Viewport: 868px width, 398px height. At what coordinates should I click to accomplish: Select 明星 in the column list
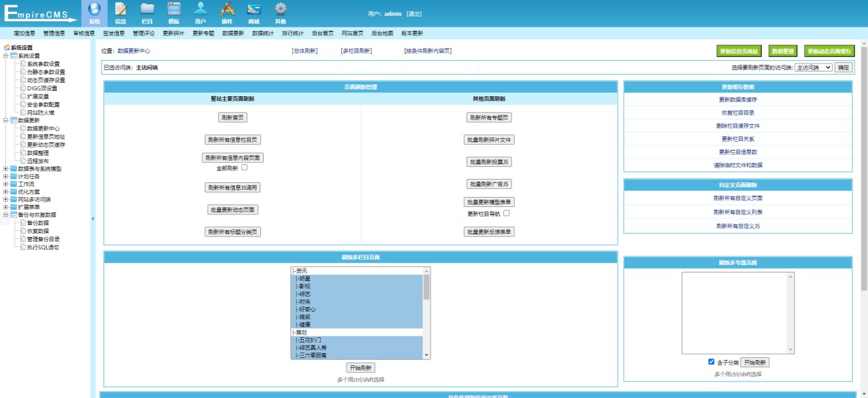304,278
